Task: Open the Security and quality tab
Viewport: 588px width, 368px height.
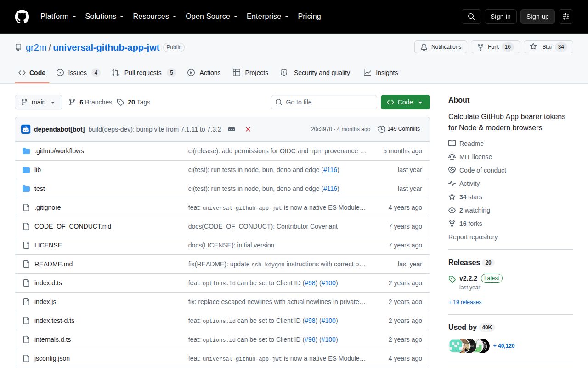Action: [x=315, y=73]
